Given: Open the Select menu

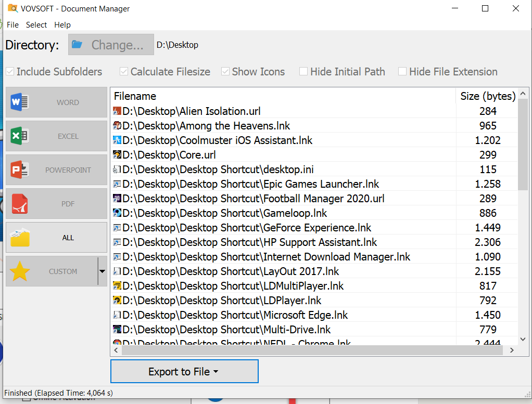Looking at the screenshot, I should tap(36, 25).
